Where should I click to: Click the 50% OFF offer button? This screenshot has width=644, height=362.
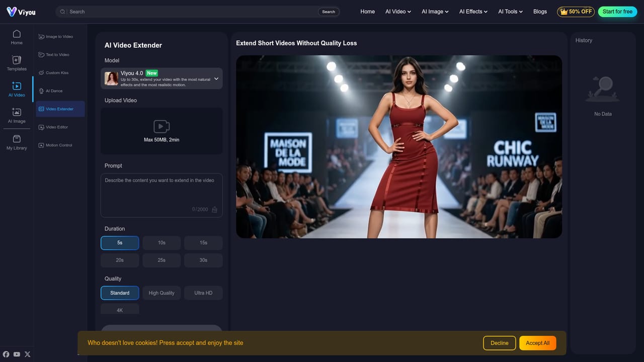[x=576, y=12]
